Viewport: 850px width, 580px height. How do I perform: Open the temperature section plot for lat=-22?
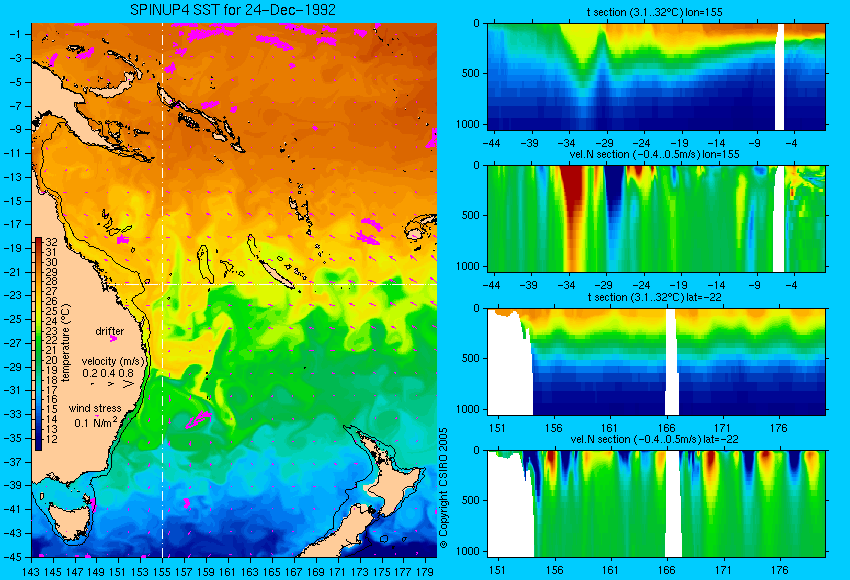click(656, 362)
